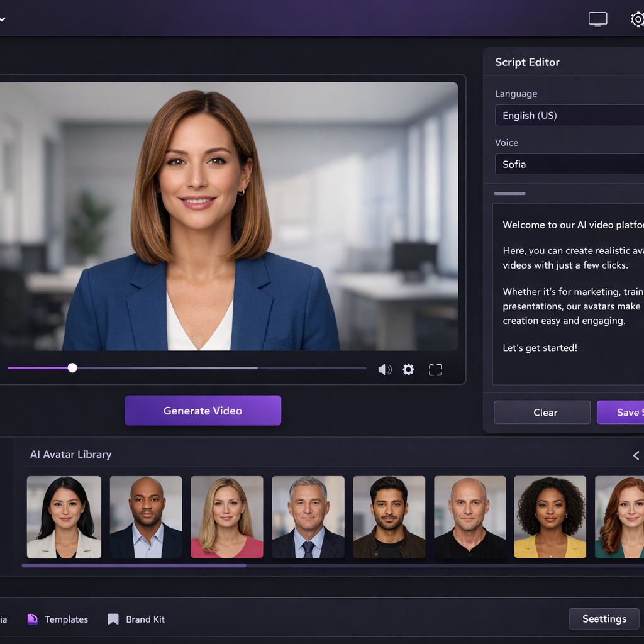Select the blonde avatar in red top
The height and width of the screenshot is (644, 644).
click(226, 517)
